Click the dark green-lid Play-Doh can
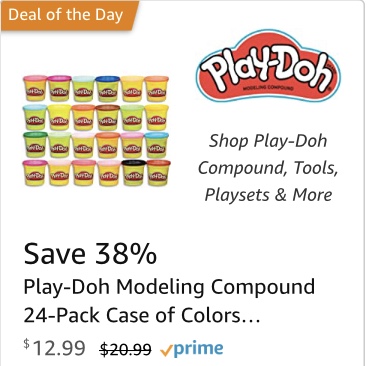The width and height of the screenshot is (379, 366). (x=35, y=145)
